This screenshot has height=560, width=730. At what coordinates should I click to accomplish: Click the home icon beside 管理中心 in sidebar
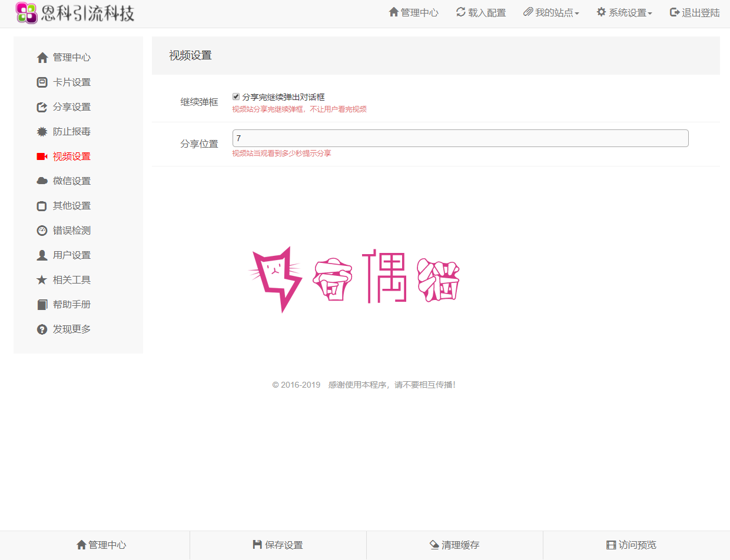[42, 58]
